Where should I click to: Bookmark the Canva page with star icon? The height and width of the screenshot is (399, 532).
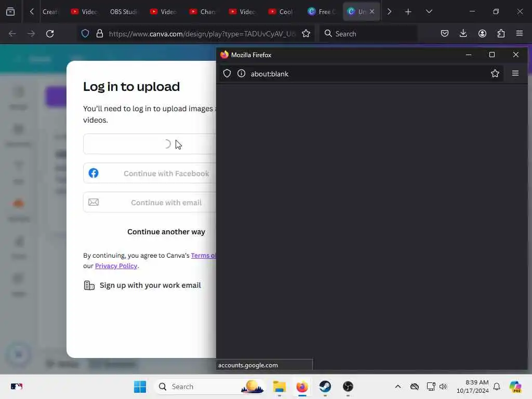(306, 33)
